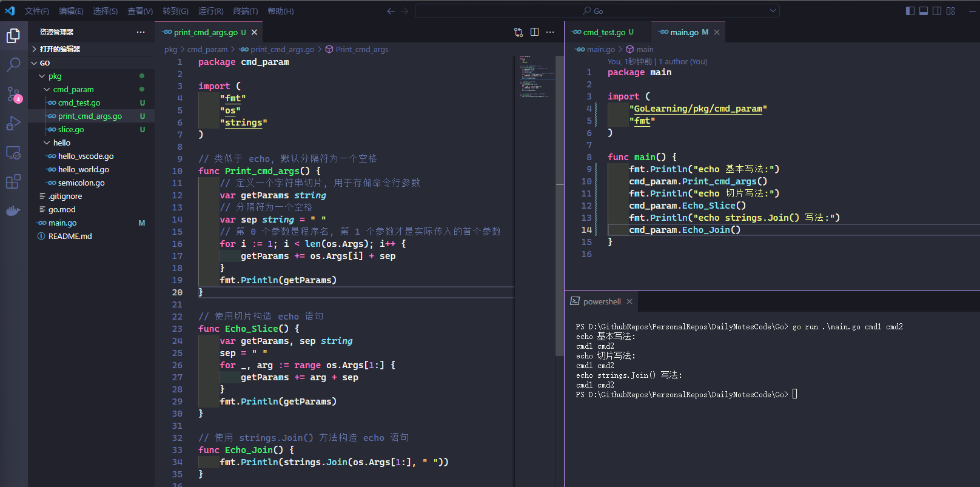The height and width of the screenshot is (487, 980).
Task: Open the Help (帮助) menu
Action: 281,11
